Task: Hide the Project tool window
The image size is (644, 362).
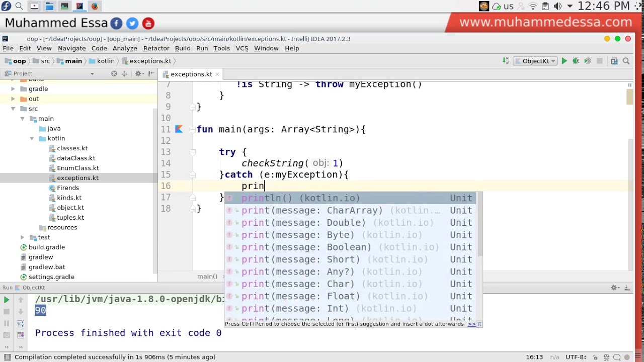Action: [151, 74]
